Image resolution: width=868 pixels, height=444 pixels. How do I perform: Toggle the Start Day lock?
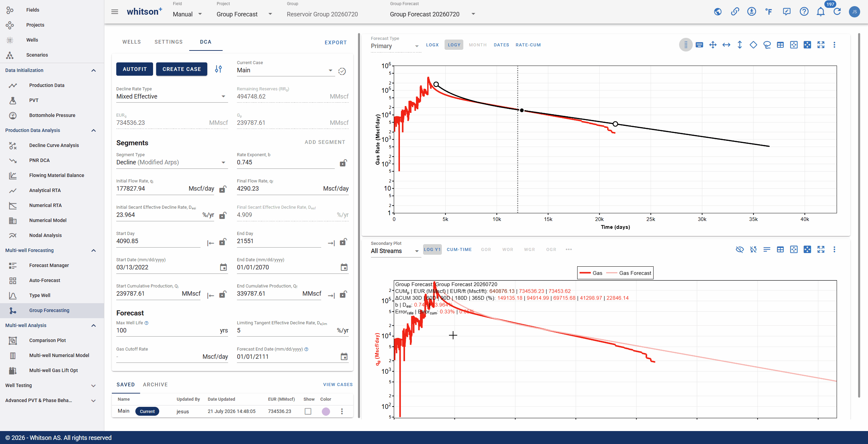click(223, 242)
